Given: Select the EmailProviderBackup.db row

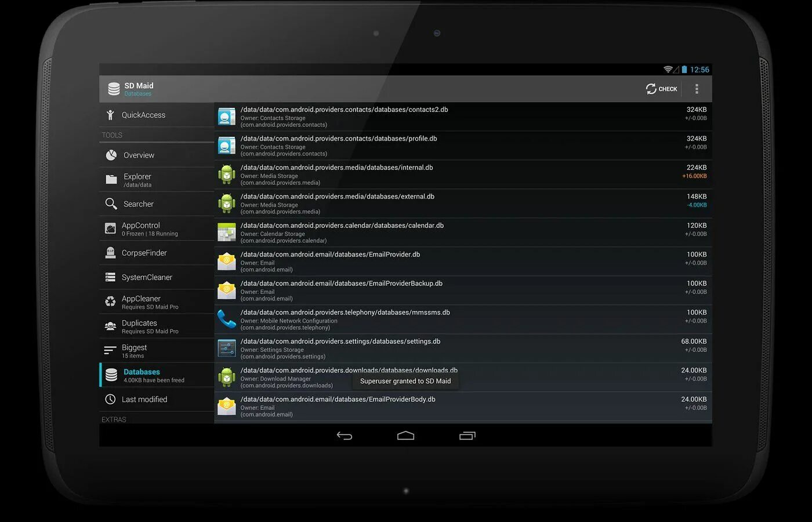Looking at the screenshot, I should (x=463, y=291).
